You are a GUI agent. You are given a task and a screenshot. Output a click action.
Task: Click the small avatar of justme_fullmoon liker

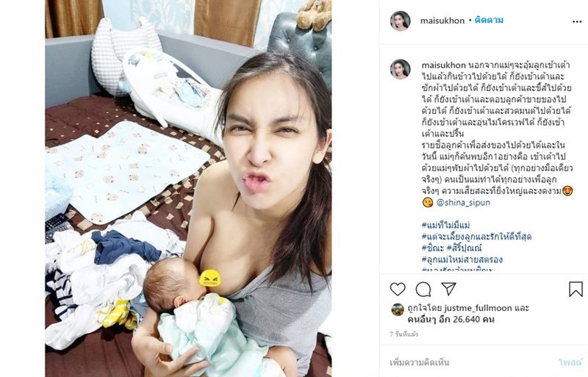coord(398,309)
